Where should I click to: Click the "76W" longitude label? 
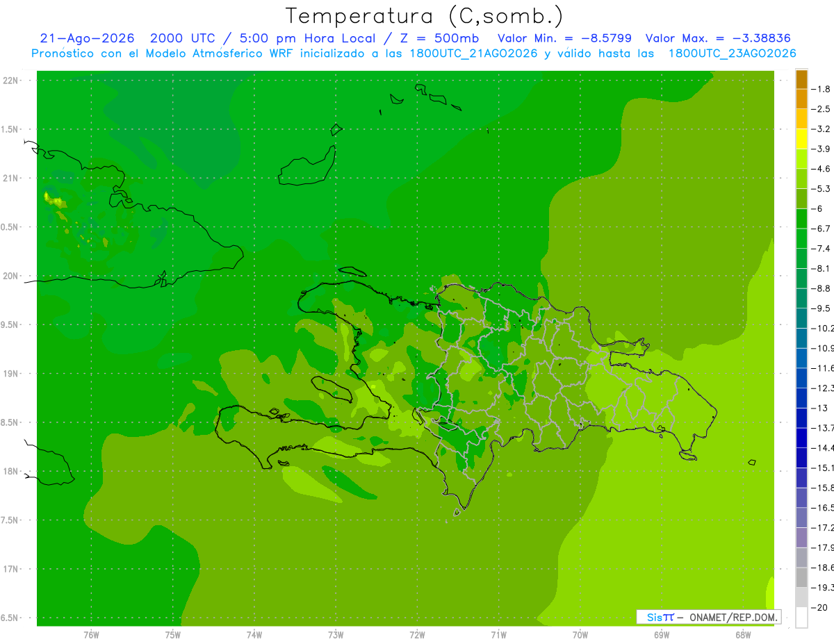91,634
